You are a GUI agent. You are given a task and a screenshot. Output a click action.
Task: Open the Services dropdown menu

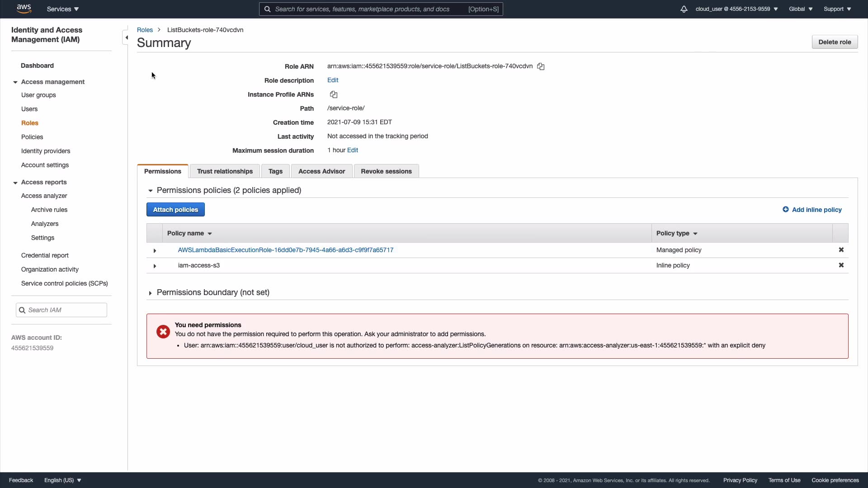tap(63, 9)
